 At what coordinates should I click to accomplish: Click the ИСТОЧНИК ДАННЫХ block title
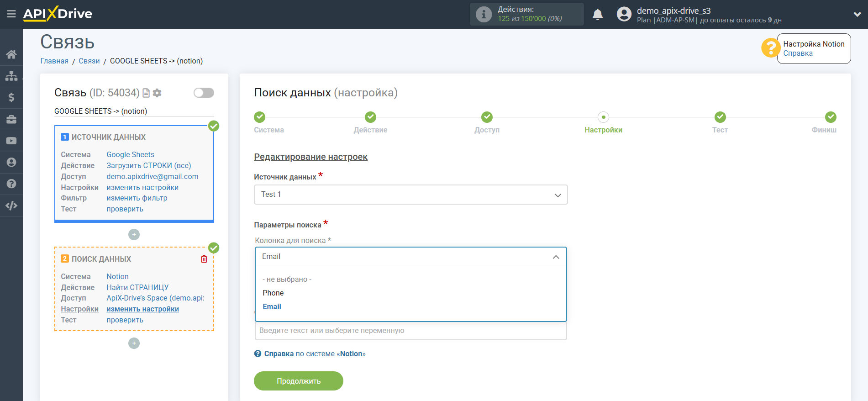pyautogui.click(x=109, y=137)
